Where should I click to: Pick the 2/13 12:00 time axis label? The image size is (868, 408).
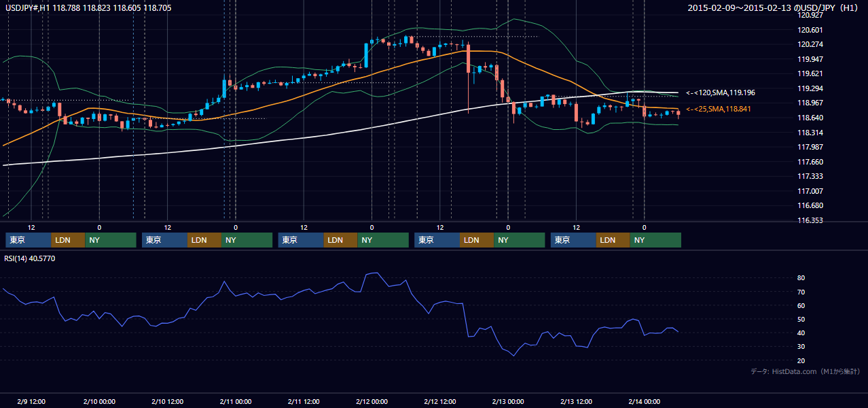[576, 401]
